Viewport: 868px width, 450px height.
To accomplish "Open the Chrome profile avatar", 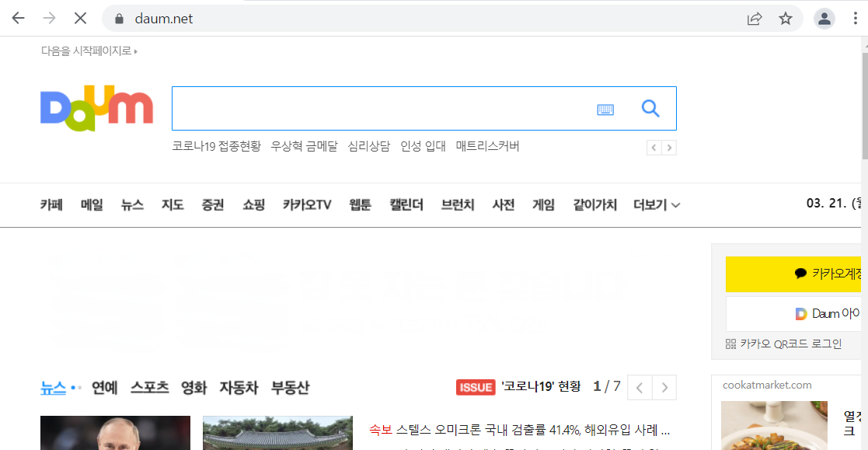I will pyautogui.click(x=824, y=19).
